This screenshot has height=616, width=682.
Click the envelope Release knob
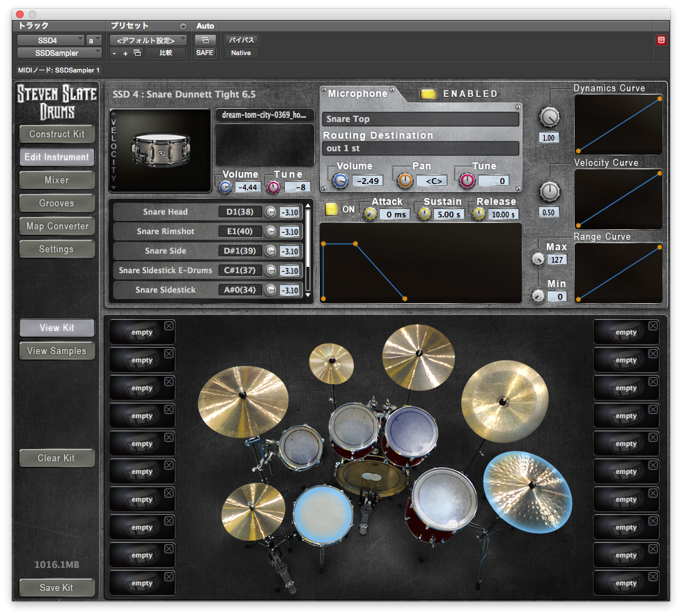479,214
